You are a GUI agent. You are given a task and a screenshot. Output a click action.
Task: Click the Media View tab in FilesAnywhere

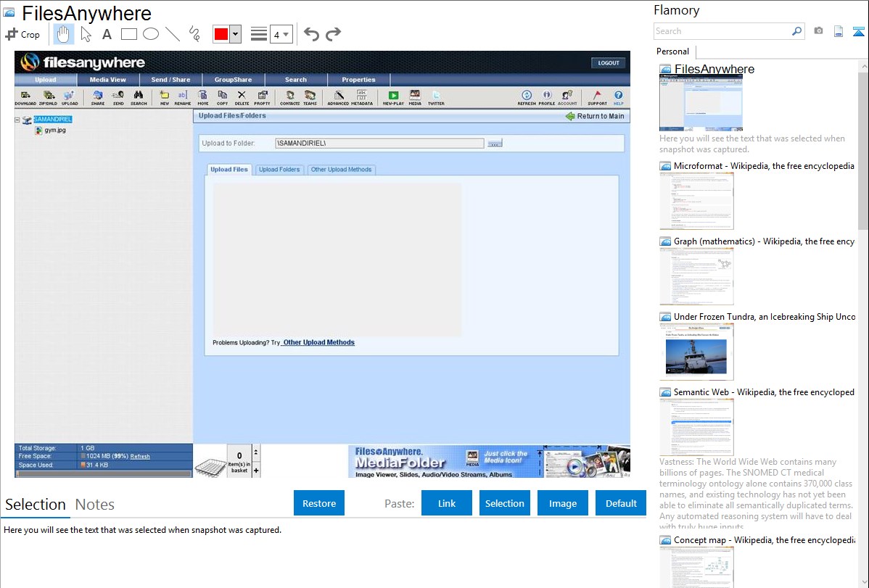coord(107,80)
